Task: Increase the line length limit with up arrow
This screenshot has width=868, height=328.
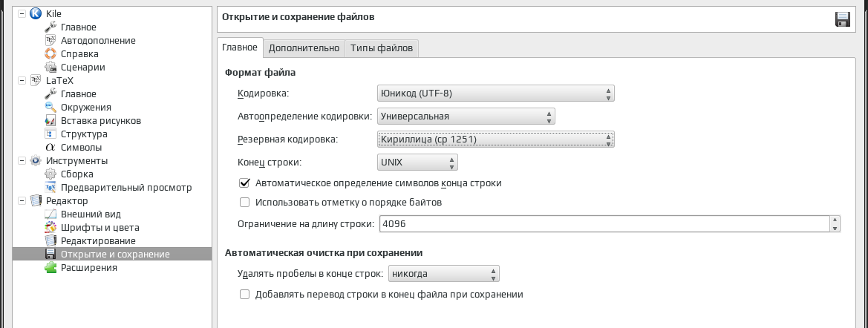Action: click(x=835, y=220)
